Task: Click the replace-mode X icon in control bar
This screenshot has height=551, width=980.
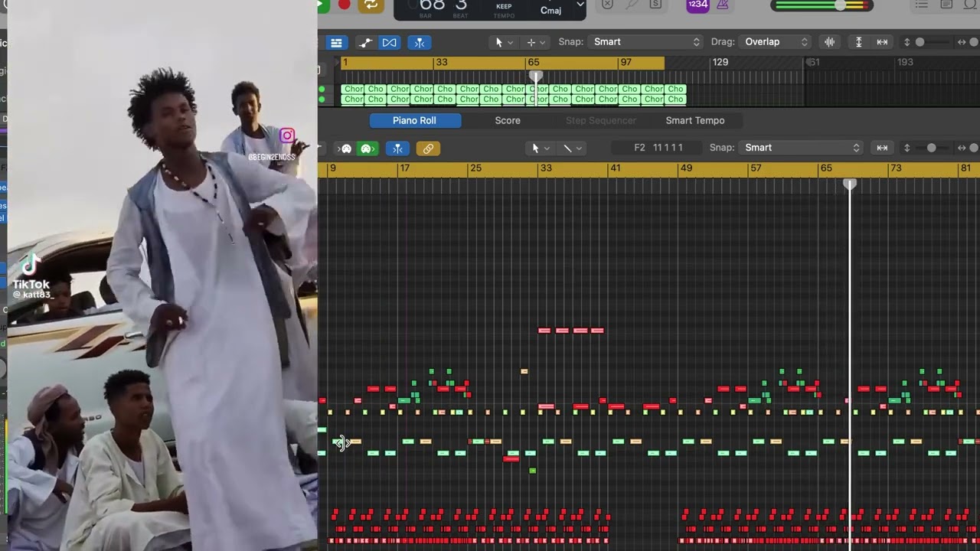Action: (x=607, y=5)
